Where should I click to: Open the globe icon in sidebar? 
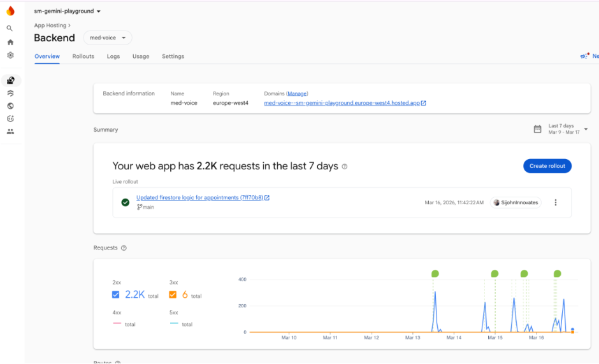[x=10, y=106]
